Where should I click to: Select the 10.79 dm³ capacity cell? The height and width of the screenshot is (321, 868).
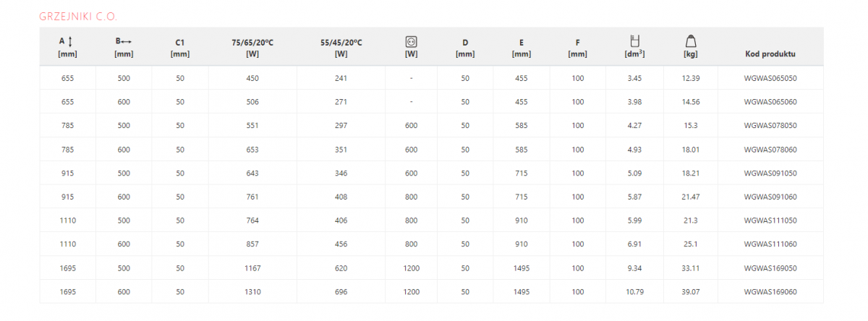pos(634,292)
